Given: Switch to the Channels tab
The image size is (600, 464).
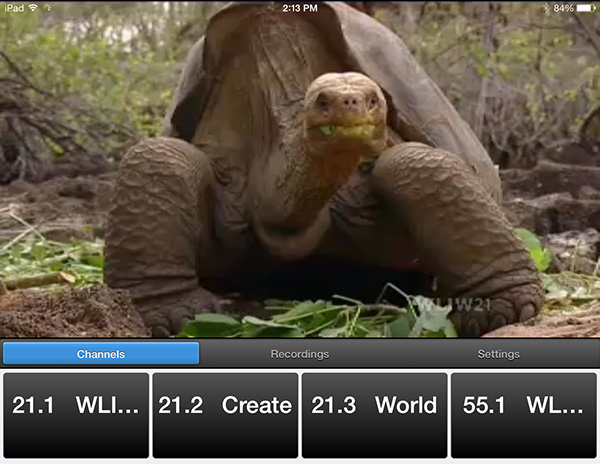Looking at the screenshot, I should tap(100, 354).
